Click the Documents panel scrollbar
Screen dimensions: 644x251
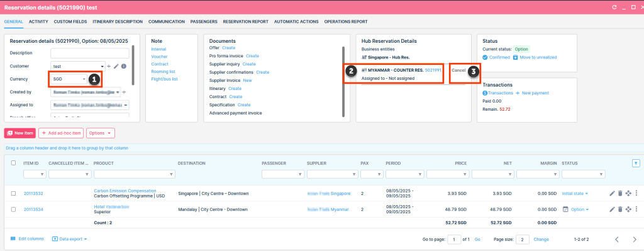343,82
